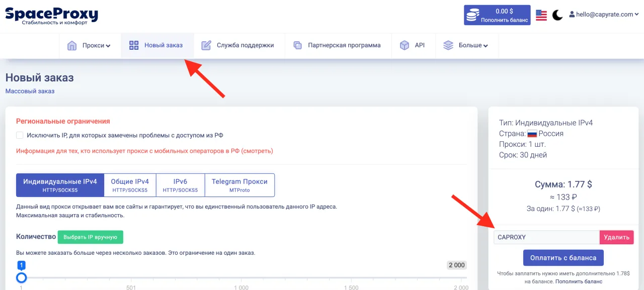
Task: Select the Общие IPv4 tab
Action: pos(130,185)
